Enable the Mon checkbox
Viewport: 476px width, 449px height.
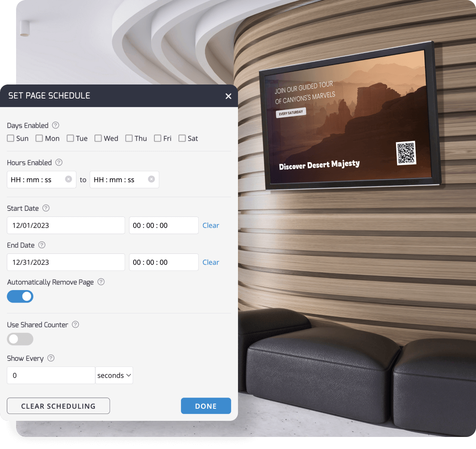point(39,138)
